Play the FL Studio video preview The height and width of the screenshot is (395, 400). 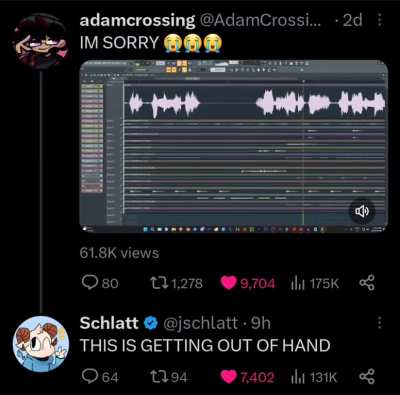pos(234,146)
